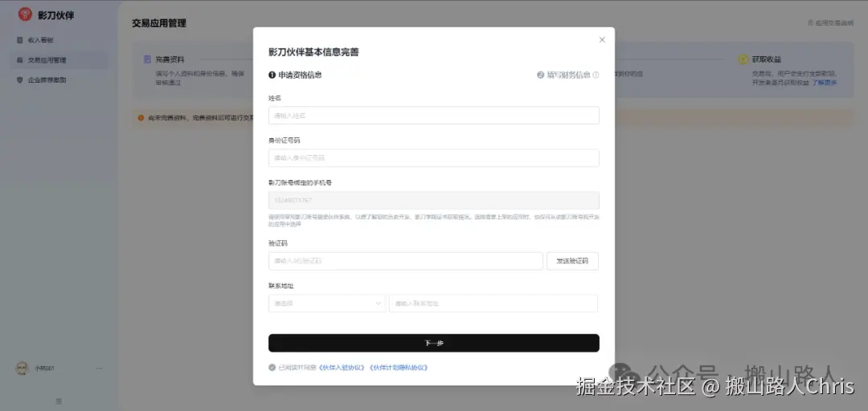Click the disabled bound phone number field

(433, 200)
